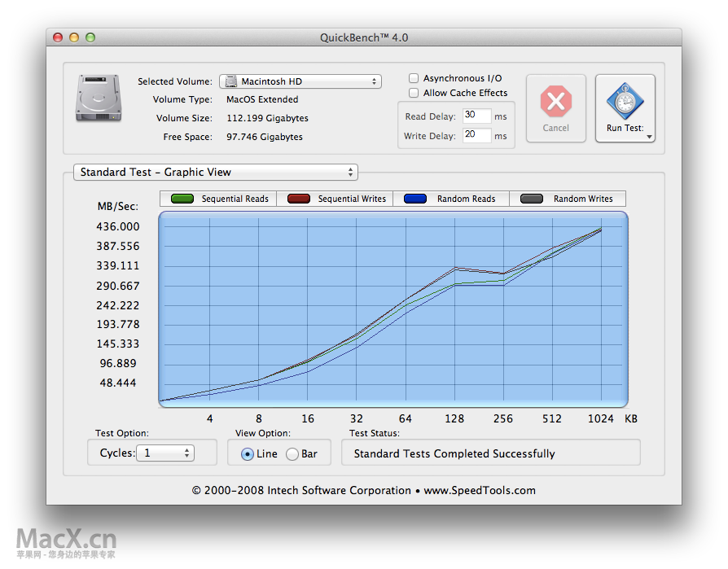Open the Standard Test – Graphic View dropdown
This screenshot has height=569, width=728.
[216, 173]
